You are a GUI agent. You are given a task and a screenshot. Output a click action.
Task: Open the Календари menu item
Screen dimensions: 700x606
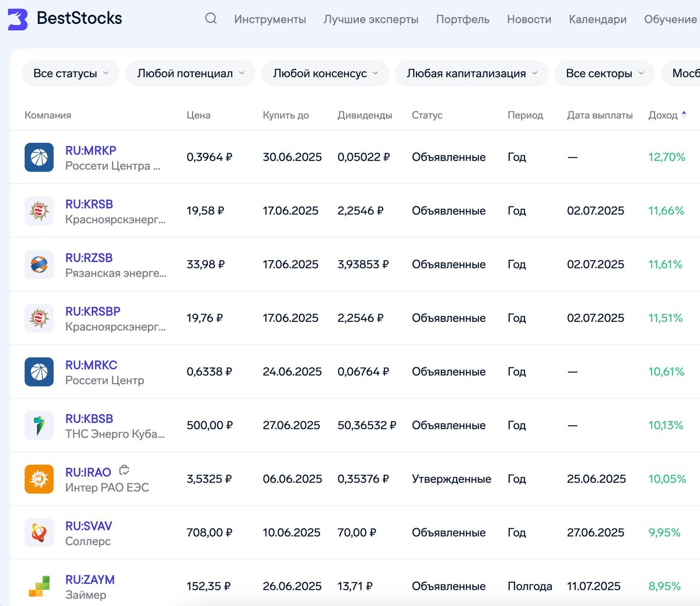598,19
